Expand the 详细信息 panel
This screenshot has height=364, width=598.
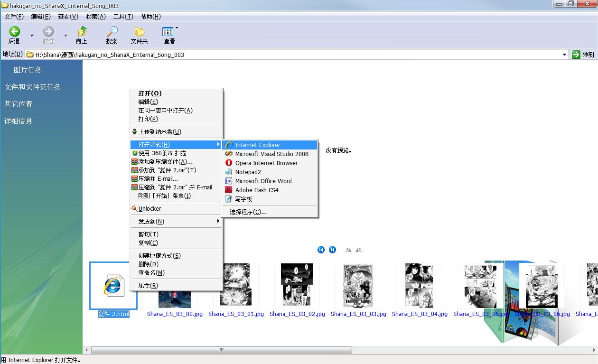pyautogui.click(x=19, y=121)
